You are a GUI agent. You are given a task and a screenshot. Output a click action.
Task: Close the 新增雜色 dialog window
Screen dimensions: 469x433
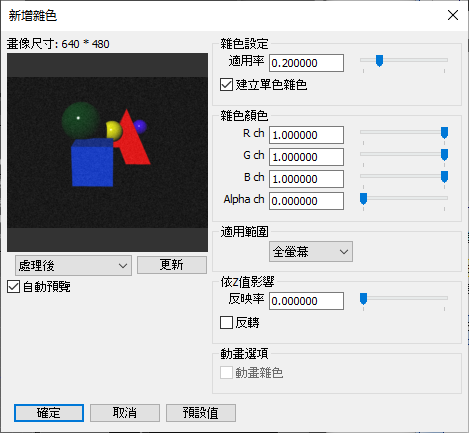[x=453, y=15]
